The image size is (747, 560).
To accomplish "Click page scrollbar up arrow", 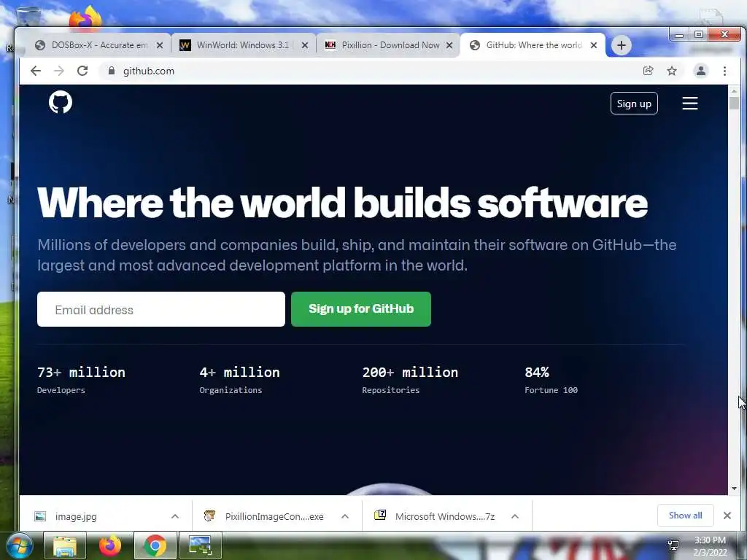I will click(734, 90).
